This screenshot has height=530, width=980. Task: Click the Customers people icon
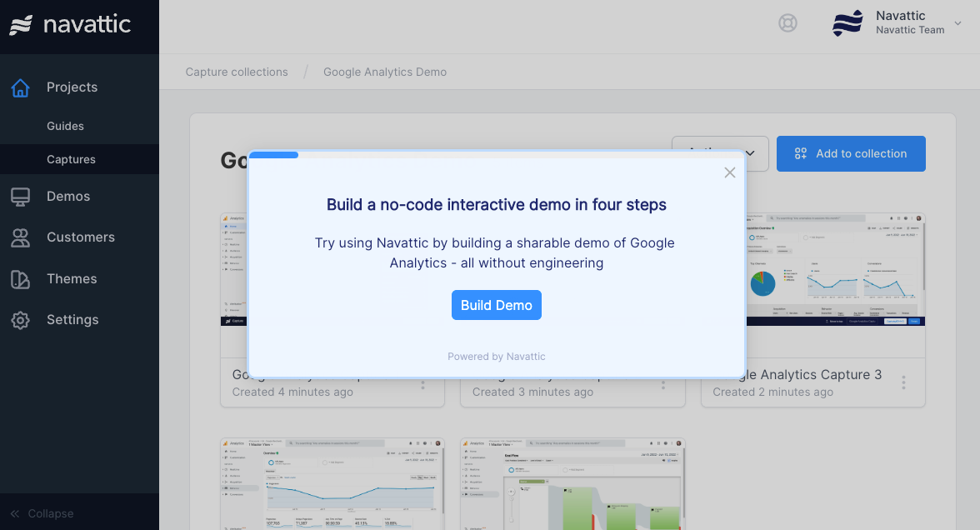(20, 237)
